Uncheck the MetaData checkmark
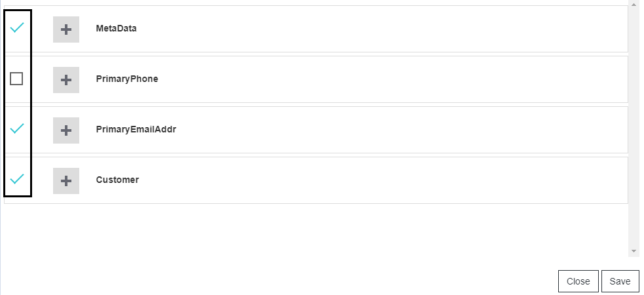This screenshot has height=295, width=644. tap(17, 28)
